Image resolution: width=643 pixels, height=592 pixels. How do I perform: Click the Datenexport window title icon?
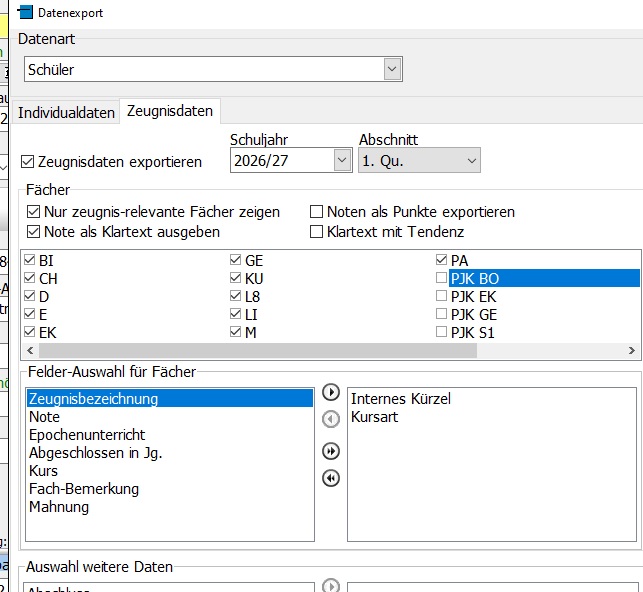(x=25, y=11)
